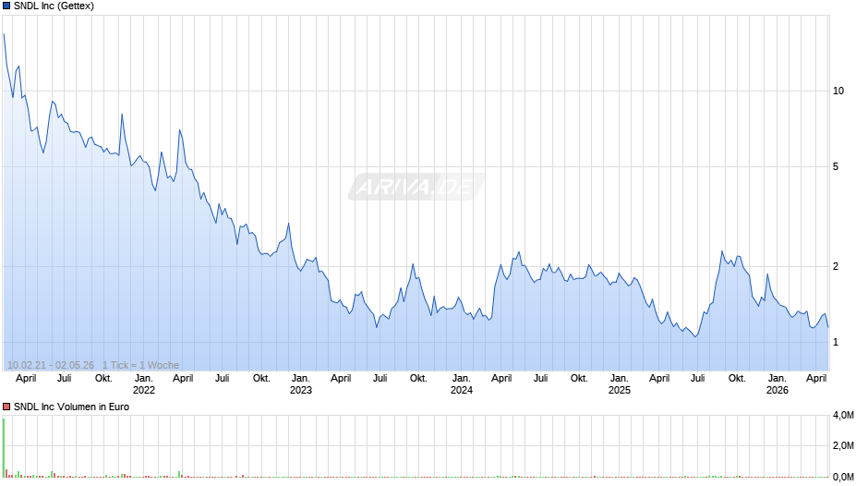Screen dimensions: 868x486
Task: Click the 'Jan. 2023' axis label
Action: click(301, 384)
